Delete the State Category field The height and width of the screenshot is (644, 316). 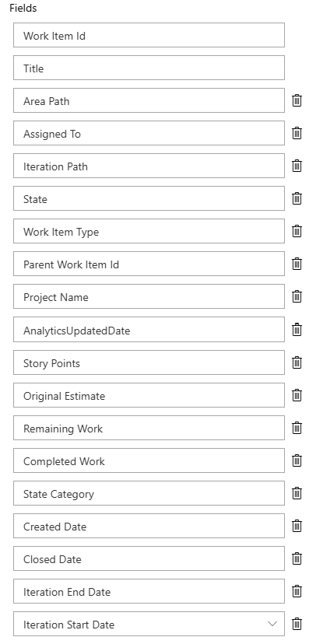(297, 493)
